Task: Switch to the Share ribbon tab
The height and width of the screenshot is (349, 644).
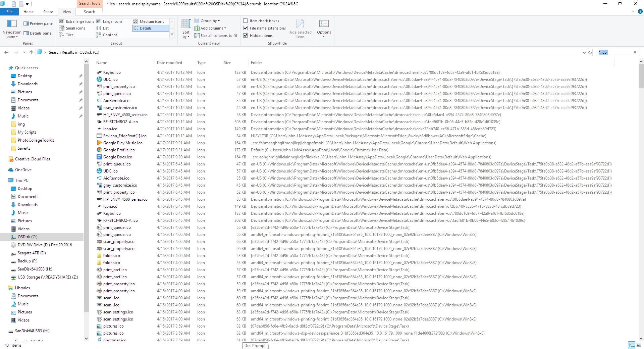Action: [x=48, y=12]
